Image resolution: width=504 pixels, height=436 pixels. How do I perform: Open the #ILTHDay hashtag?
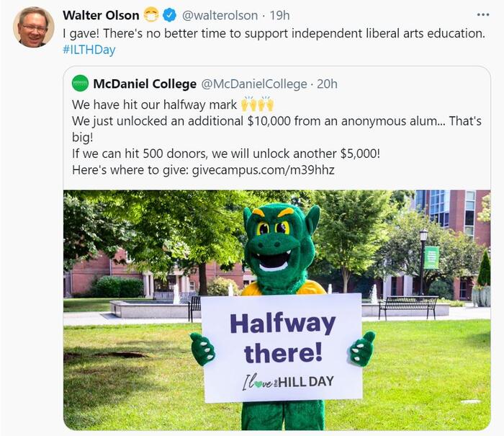click(89, 50)
